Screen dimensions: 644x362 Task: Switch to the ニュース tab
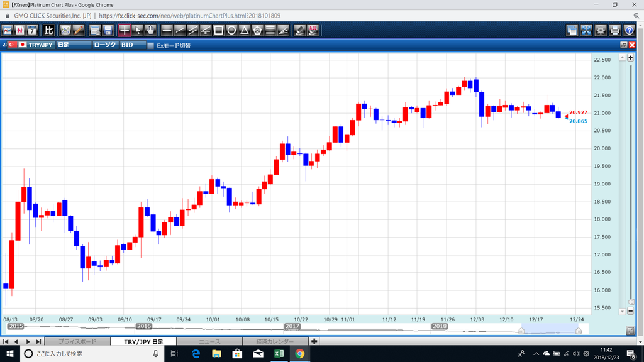pyautogui.click(x=209, y=341)
